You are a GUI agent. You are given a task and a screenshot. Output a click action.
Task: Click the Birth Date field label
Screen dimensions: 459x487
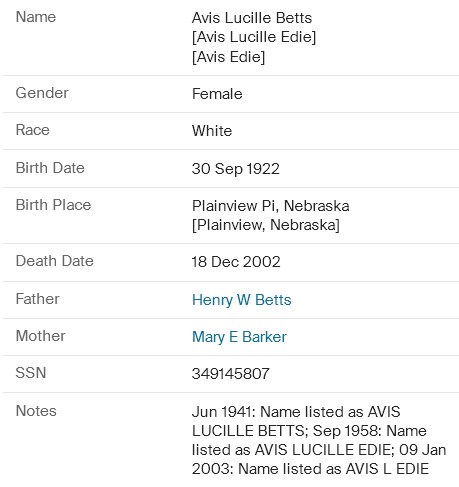(x=50, y=168)
